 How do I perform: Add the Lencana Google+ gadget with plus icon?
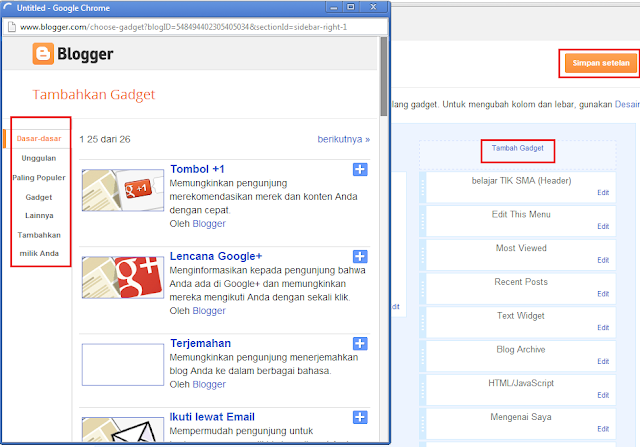pyautogui.click(x=360, y=256)
